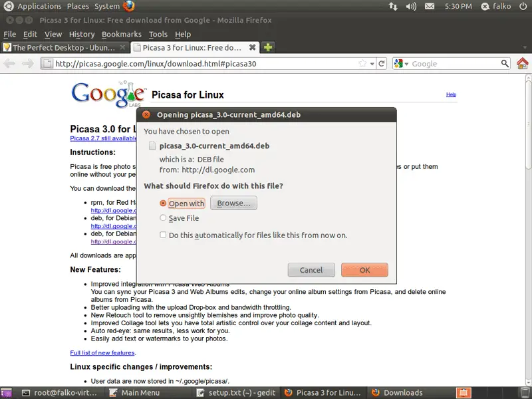Close the Picasa 3 for Linux tab
532x399 pixels.
253,47
